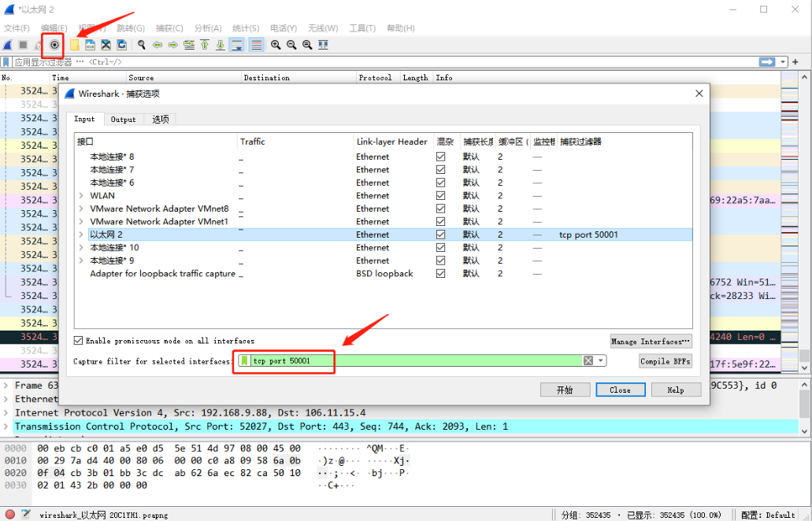Click the find packet magnifier icon
The height and width of the screenshot is (521, 812).
(142, 45)
